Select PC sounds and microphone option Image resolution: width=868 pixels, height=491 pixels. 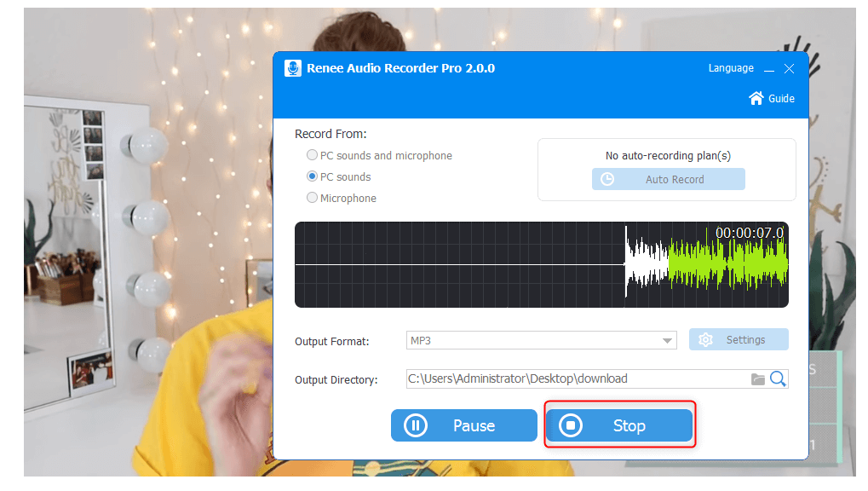click(313, 156)
